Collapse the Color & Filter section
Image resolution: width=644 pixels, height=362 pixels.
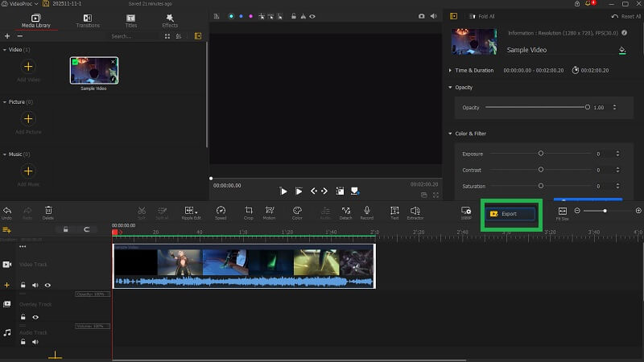click(450, 134)
